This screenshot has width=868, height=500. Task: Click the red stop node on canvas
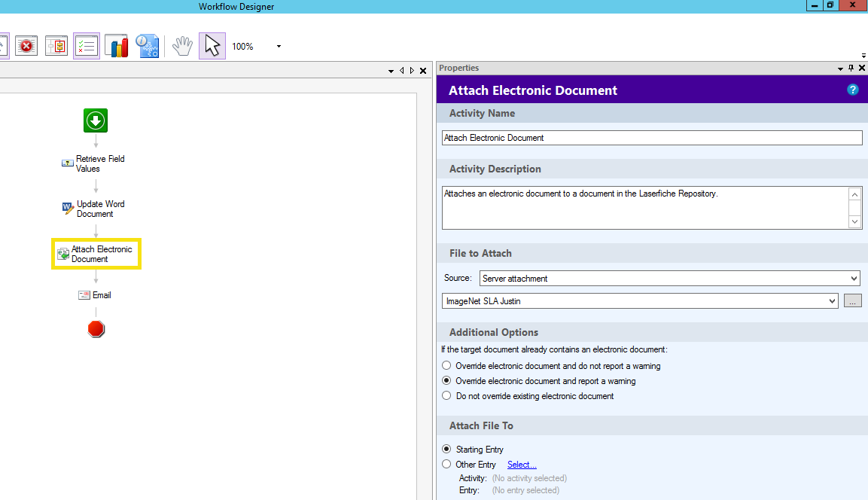pos(96,329)
